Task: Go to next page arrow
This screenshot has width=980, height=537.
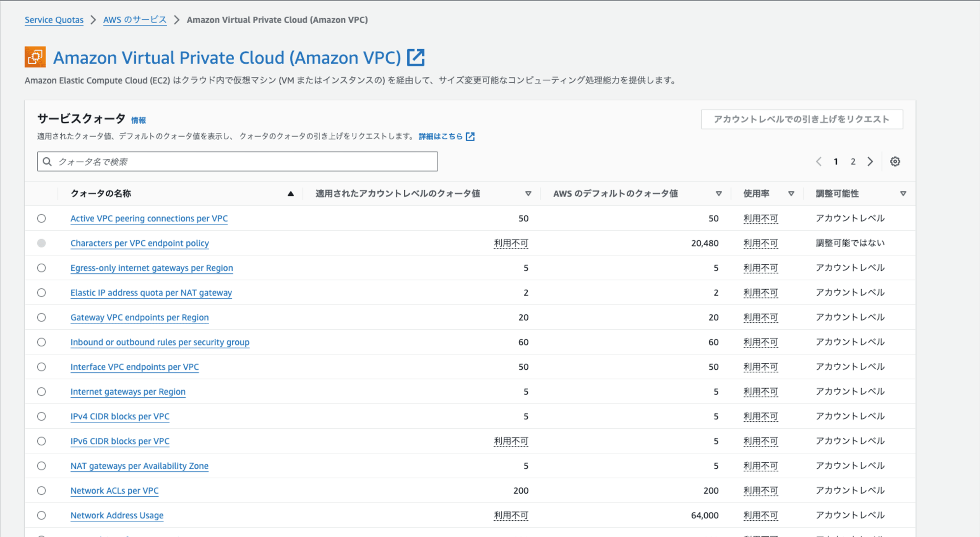Action: coord(870,162)
